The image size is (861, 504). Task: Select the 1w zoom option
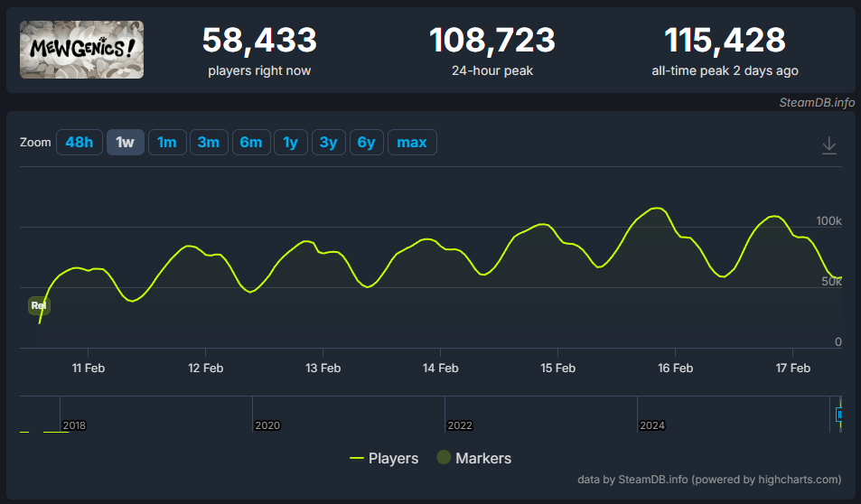(x=126, y=142)
